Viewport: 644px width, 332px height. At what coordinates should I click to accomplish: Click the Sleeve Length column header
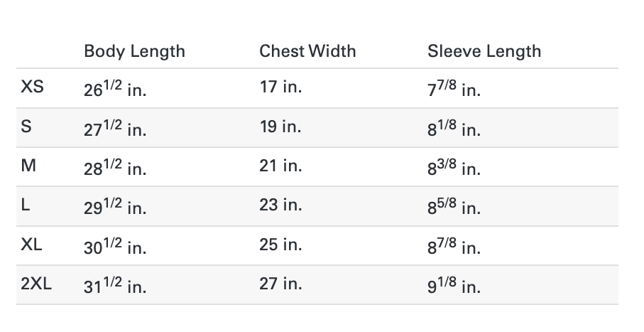(x=484, y=51)
